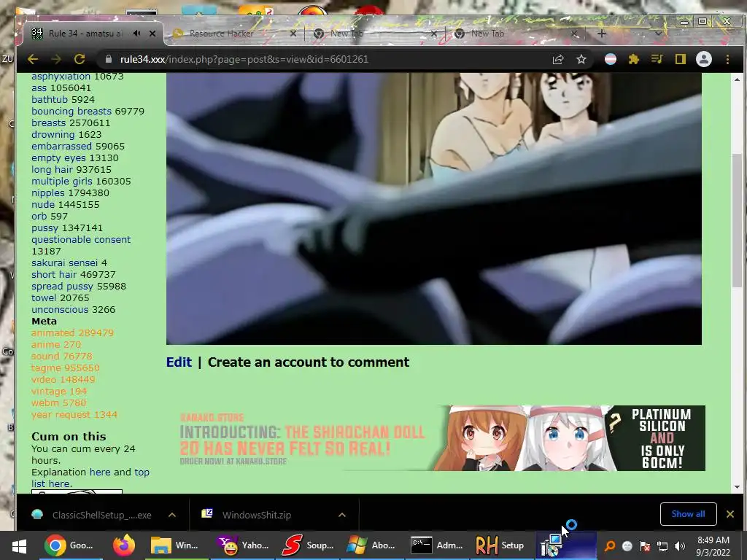The width and height of the screenshot is (747, 560).
Task: Open the Administrator command prompt taskbar item
Action: [437, 545]
